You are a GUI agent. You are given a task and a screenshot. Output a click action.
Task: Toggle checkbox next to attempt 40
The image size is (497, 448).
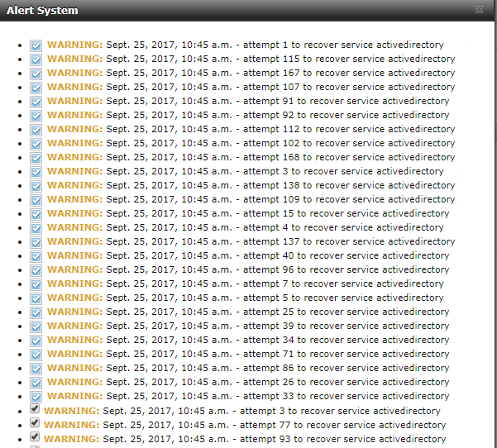[x=36, y=256]
